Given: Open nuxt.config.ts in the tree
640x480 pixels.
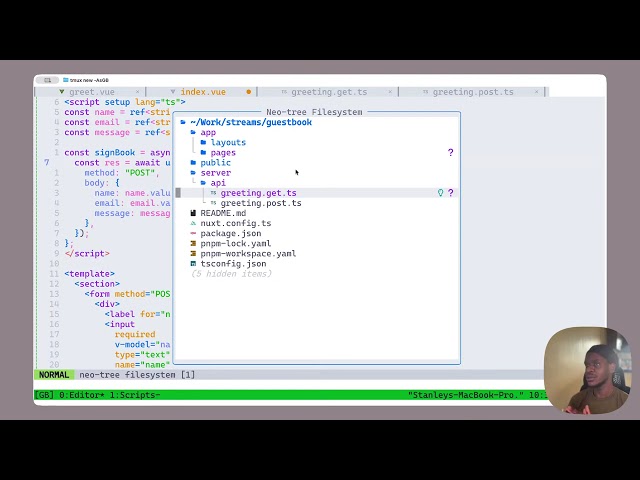Looking at the screenshot, I should tap(236, 223).
